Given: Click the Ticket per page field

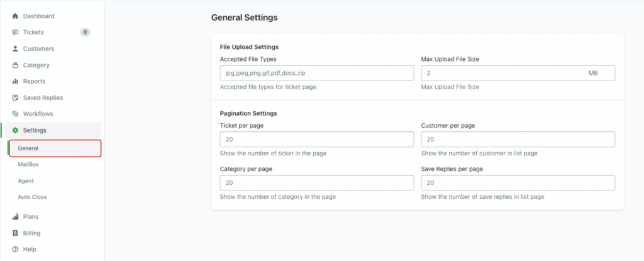Looking at the screenshot, I should 316,139.
